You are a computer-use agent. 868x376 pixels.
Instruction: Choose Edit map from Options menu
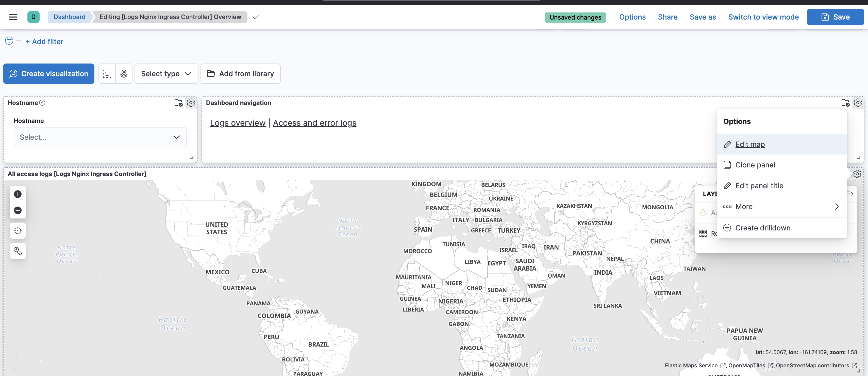pos(750,144)
